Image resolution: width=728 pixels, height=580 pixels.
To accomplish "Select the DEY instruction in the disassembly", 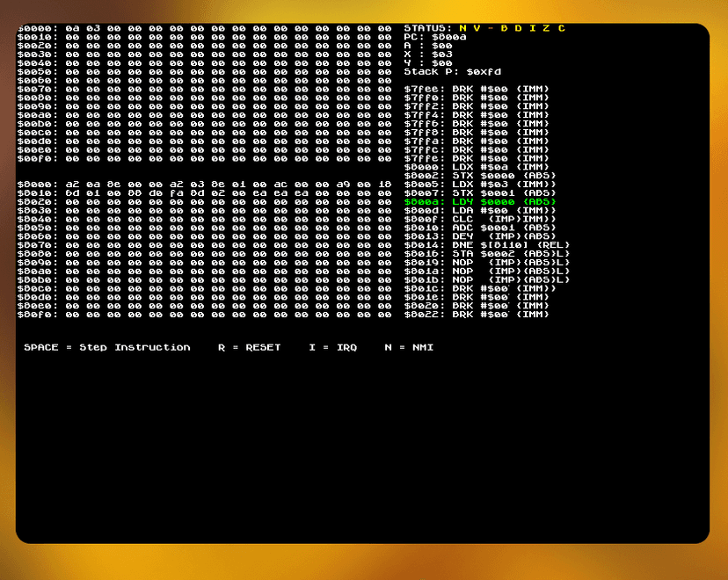I will [x=479, y=236].
